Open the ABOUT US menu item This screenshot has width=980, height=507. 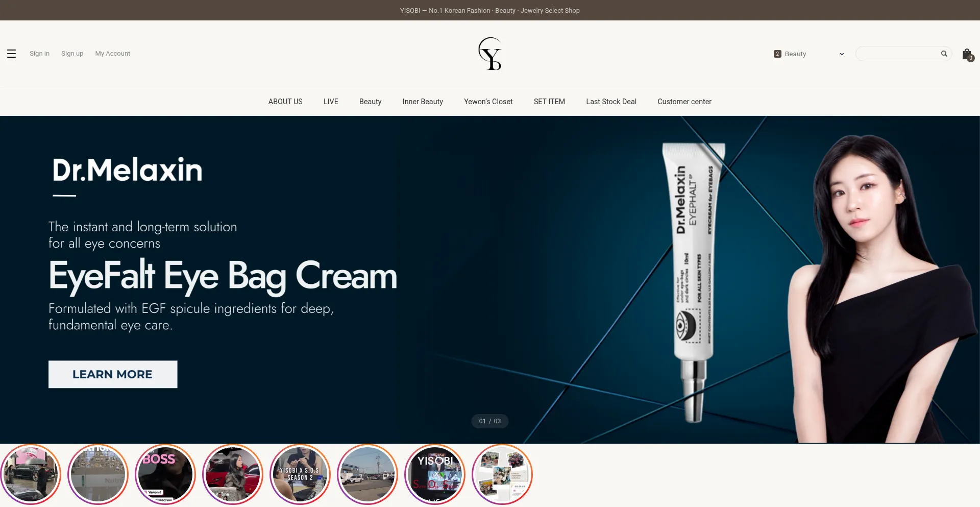click(285, 102)
